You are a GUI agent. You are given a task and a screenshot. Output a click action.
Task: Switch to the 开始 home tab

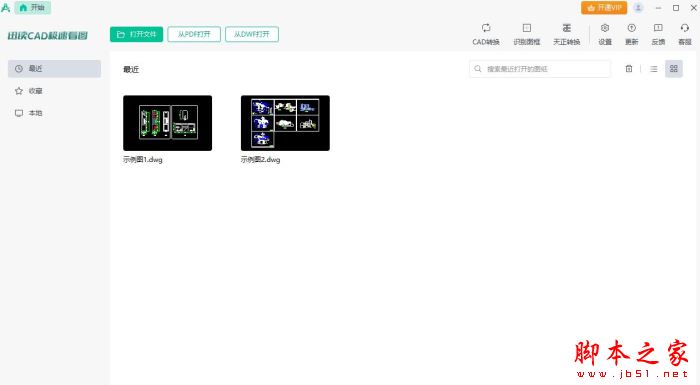[x=33, y=8]
